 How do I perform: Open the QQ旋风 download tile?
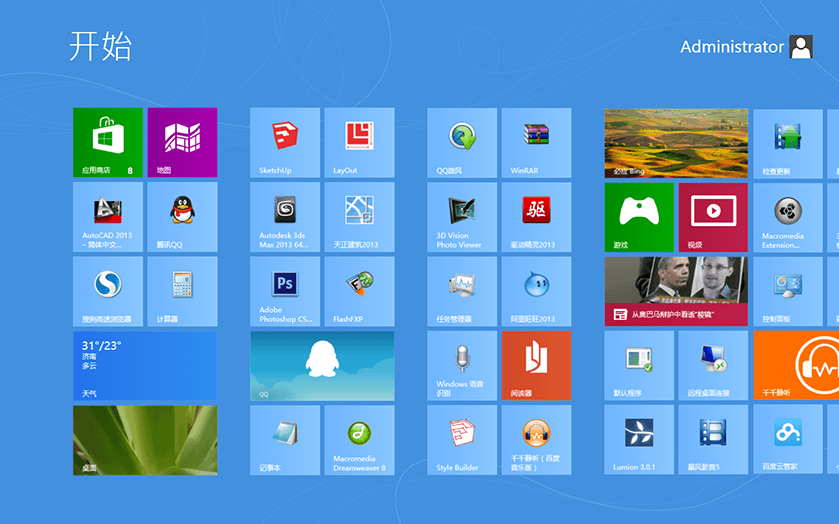click(462, 142)
